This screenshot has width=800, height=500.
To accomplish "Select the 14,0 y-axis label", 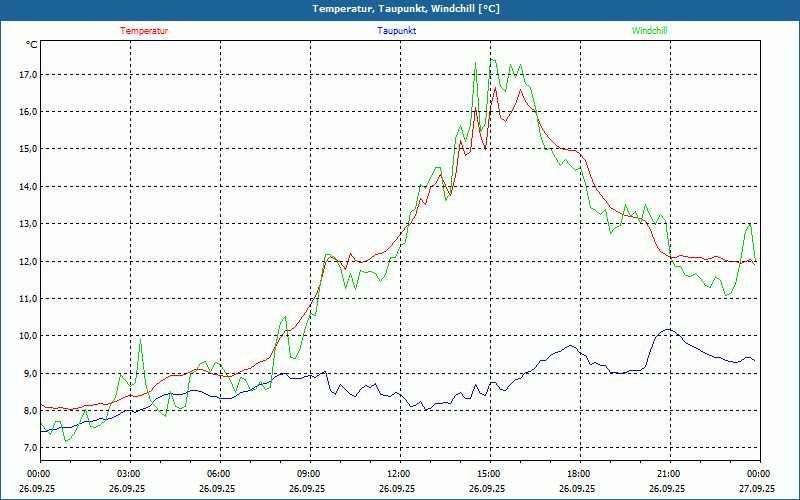I will tap(28, 186).
